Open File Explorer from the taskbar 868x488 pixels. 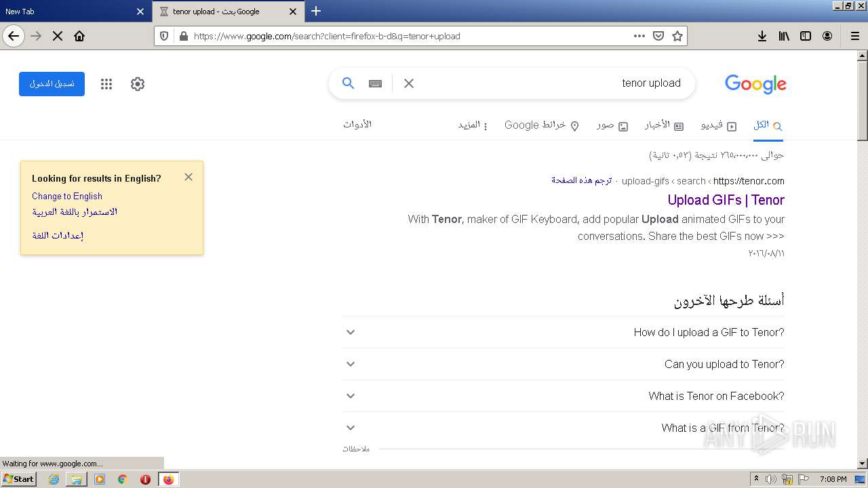pyautogui.click(x=77, y=479)
